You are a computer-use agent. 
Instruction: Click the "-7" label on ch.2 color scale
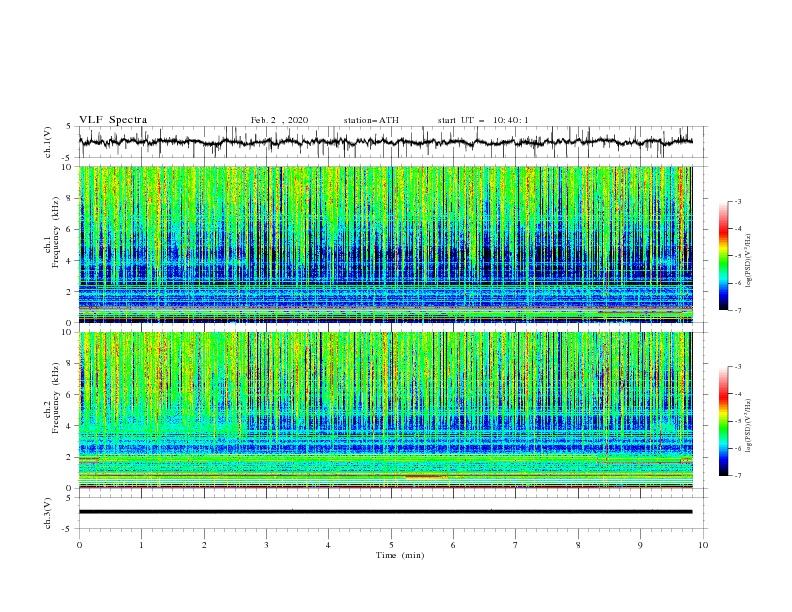[737, 475]
